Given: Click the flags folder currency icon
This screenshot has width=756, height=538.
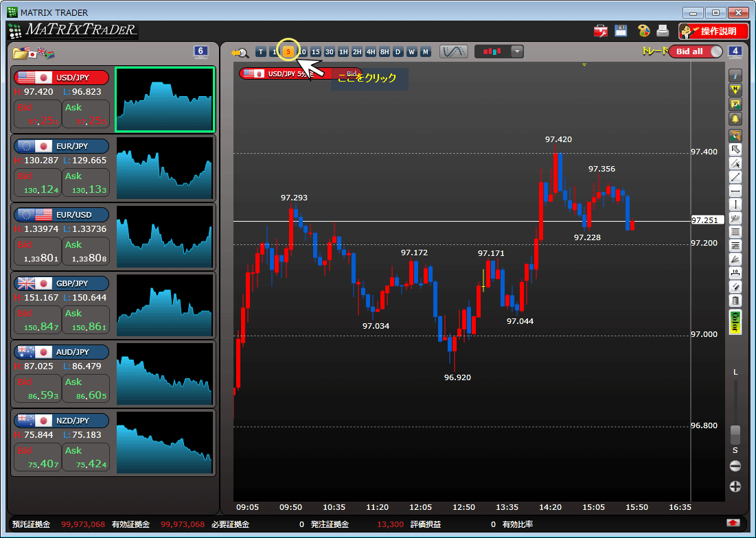Looking at the screenshot, I should 33,53.
